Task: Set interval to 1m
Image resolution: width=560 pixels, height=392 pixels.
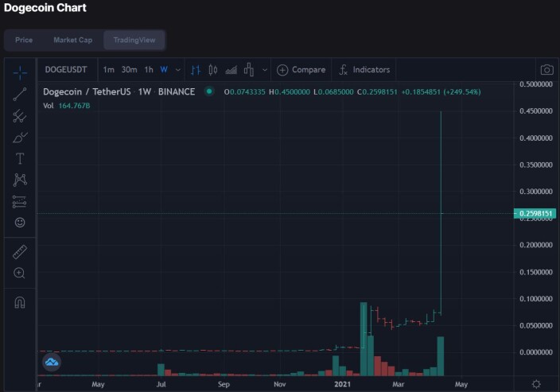Action: coord(108,70)
